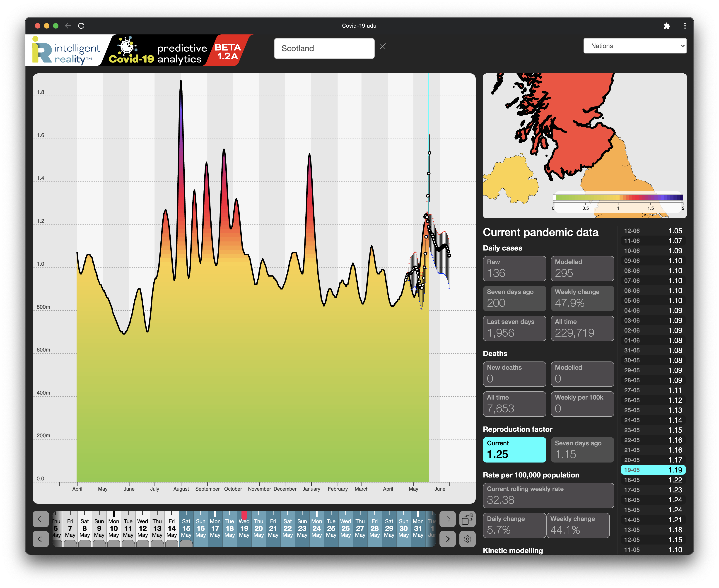
Task: Select the 27-05 row showing 1.11
Action: click(x=653, y=390)
